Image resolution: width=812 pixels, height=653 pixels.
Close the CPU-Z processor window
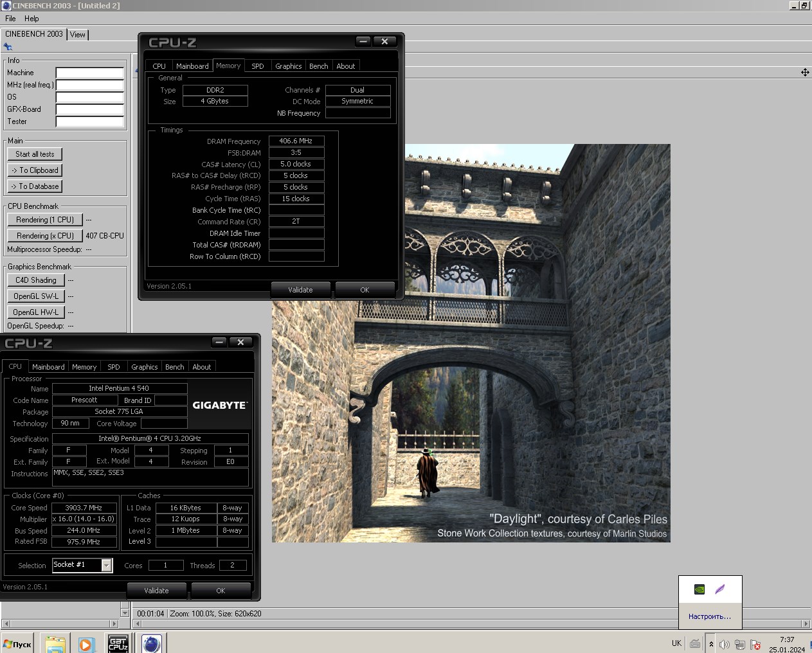(240, 342)
